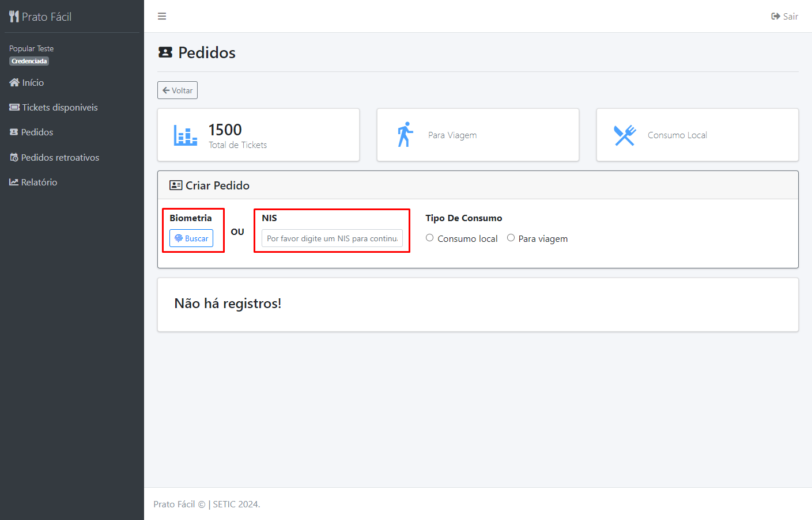Click the house icon next to Início
Screen dimensions: 812x520
pos(14,82)
